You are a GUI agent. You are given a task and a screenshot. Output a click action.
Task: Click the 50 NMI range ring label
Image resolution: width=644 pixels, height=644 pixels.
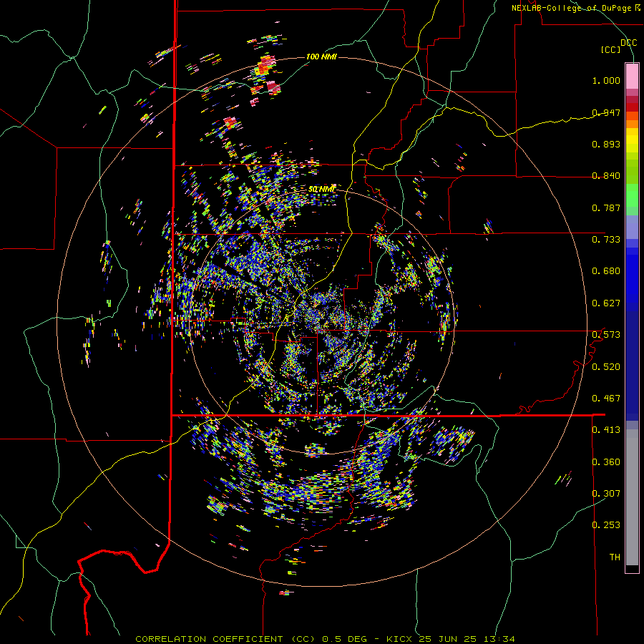click(x=321, y=189)
